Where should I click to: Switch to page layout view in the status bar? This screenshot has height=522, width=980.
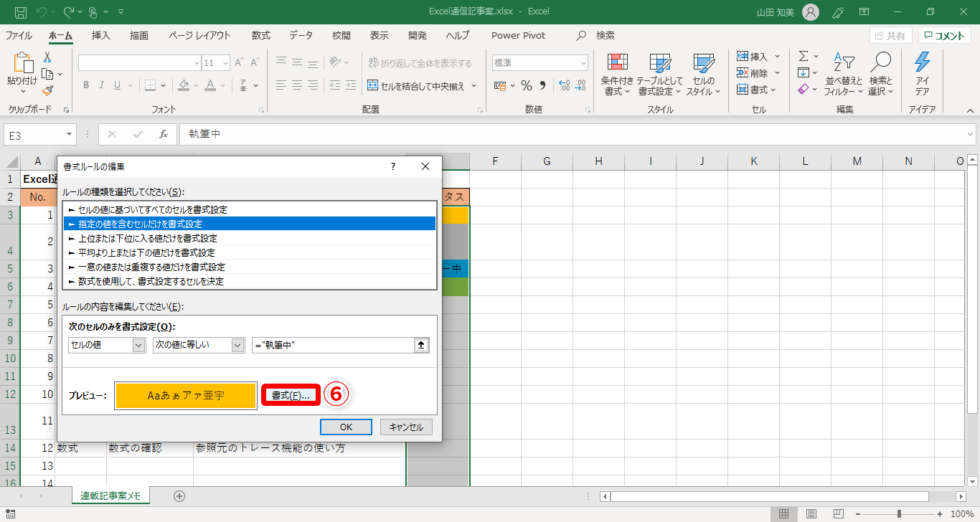point(811,514)
